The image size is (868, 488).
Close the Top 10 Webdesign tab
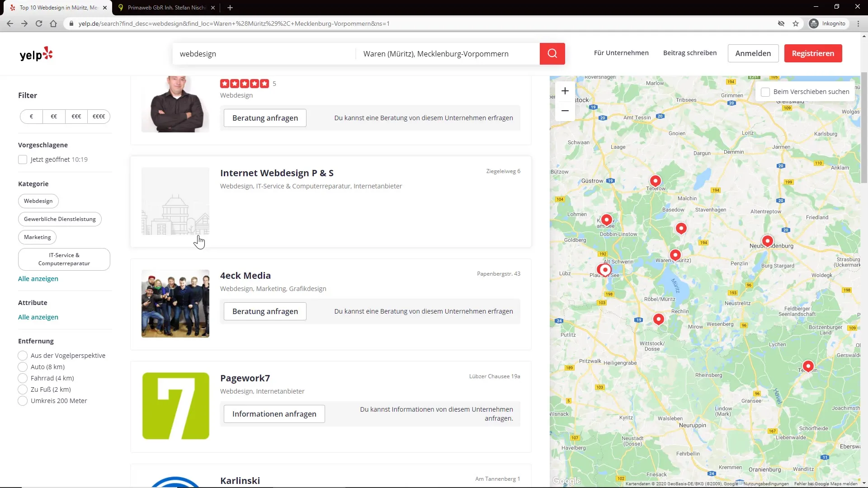105,8
